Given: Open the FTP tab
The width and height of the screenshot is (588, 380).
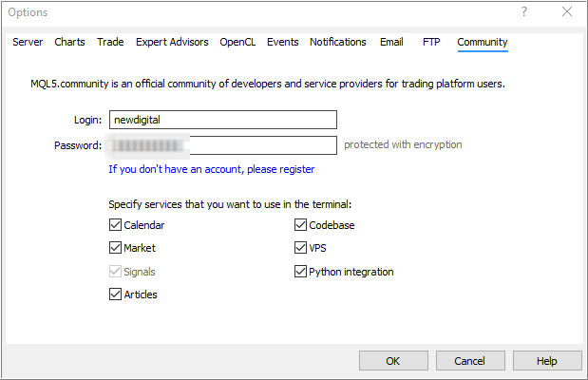Looking at the screenshot, I should coord(431,42).
